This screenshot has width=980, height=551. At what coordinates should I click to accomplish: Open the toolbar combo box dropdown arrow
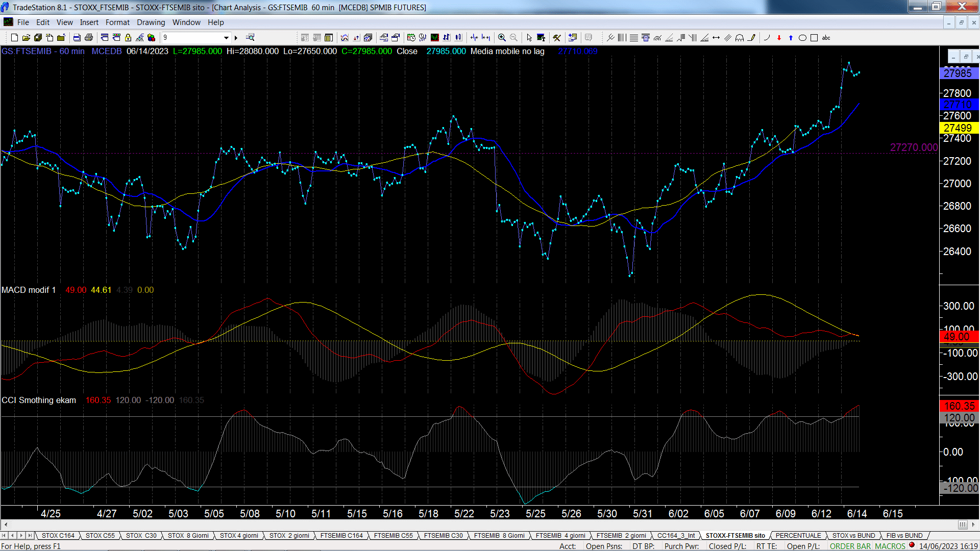226,37
